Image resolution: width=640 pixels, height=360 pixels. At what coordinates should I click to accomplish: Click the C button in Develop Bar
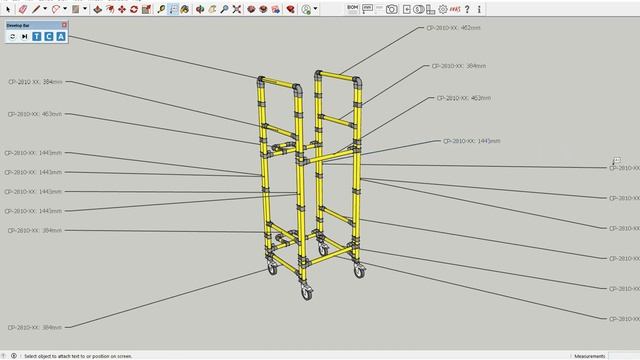(49, 37)
